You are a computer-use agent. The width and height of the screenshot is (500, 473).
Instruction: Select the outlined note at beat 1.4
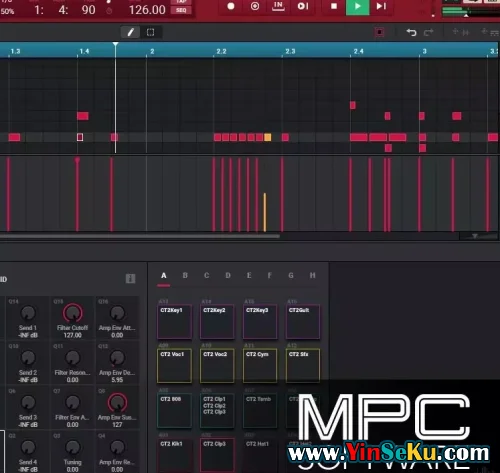click(80, 137)
